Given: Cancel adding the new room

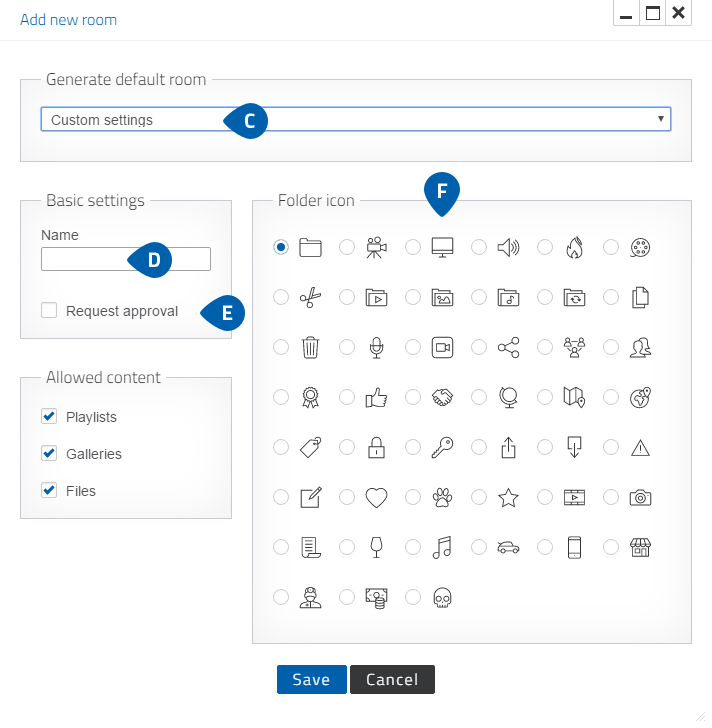Looking at the screenshot, I should pos(392,679).
